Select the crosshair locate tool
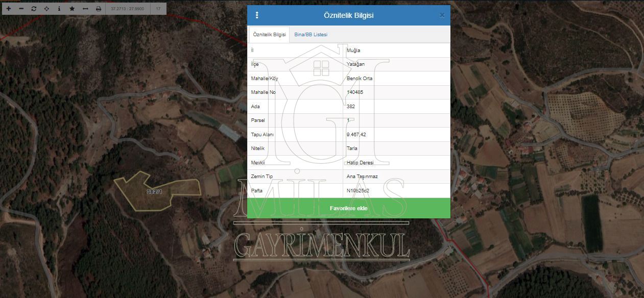644x298 pixels. click(46, 8)
